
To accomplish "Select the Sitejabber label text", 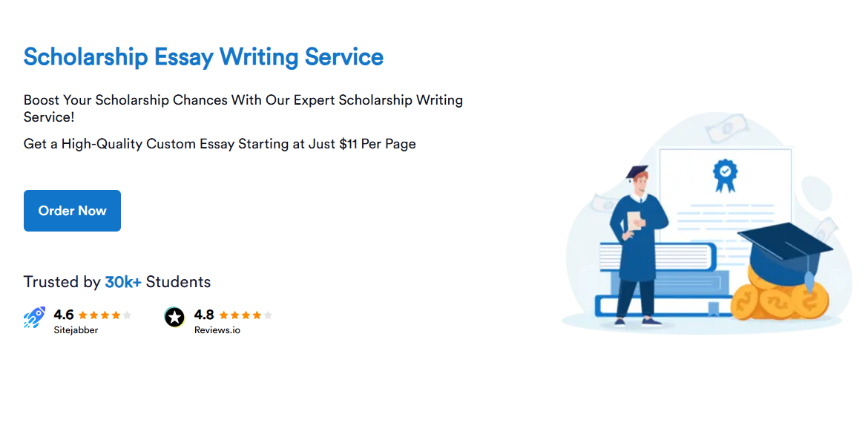I will coord(76,330).
